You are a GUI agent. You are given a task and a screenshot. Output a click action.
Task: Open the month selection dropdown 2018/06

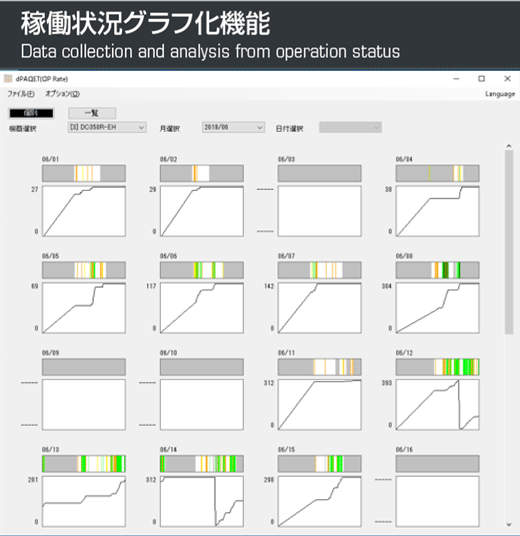[x=233, y=127]
